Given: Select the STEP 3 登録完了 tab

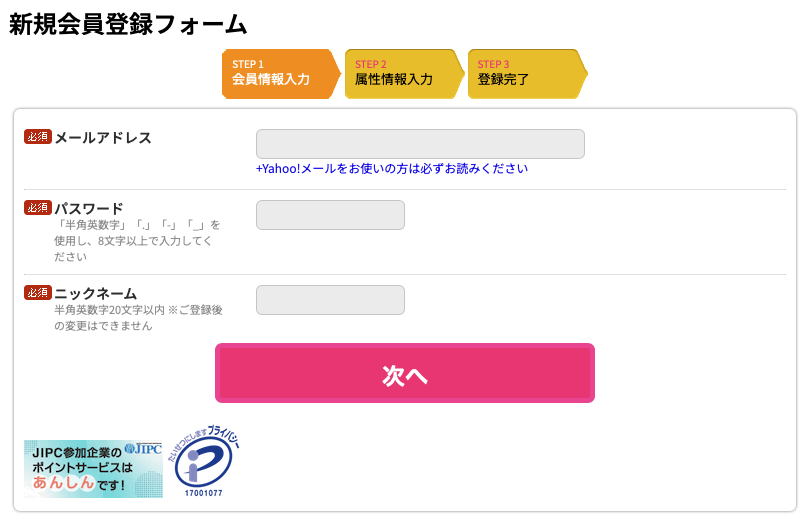Looking at the screenshot, I should tap(527, 74).
